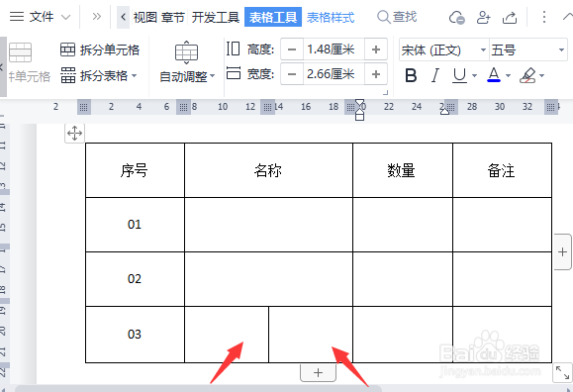
Task: Click the row height icon
Action: coord(233,49)
